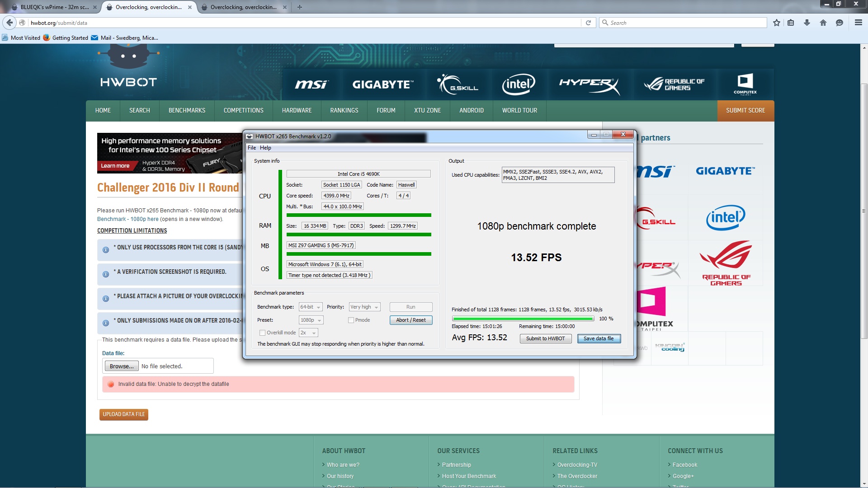Open a new browser tab
Image resolution: width=868 pixels, height=488 pixels.
300,7
